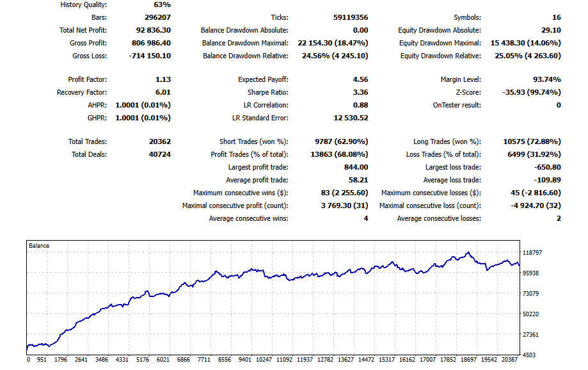The width and height of the screenshot is (588, 370).
Task: Click the Balance Drawdown Maximal value
Action: 333,43
